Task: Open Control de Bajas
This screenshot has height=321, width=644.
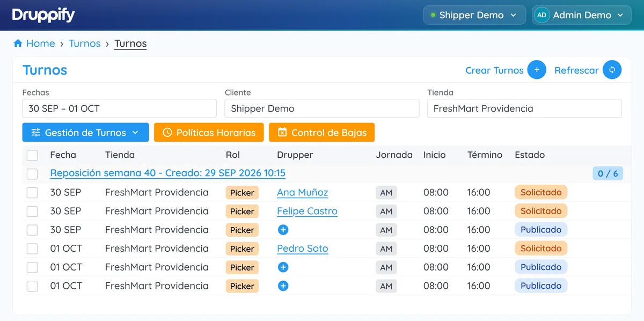Action: pos(321,133)
